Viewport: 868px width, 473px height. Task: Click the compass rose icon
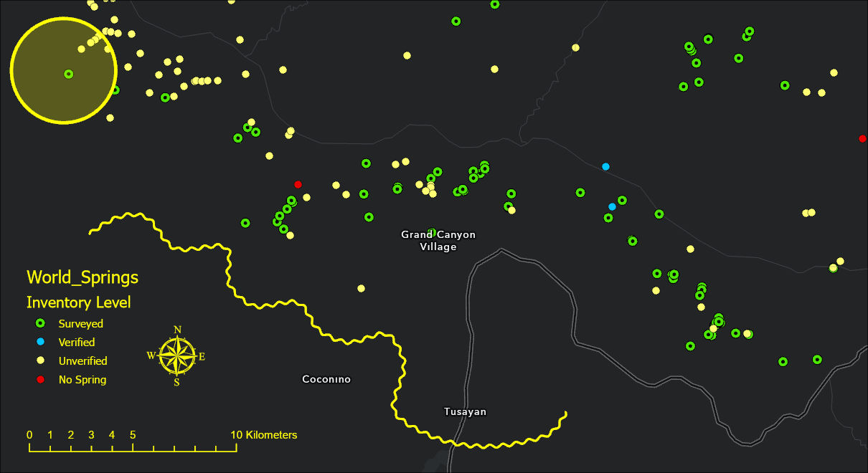click(177, 355)
